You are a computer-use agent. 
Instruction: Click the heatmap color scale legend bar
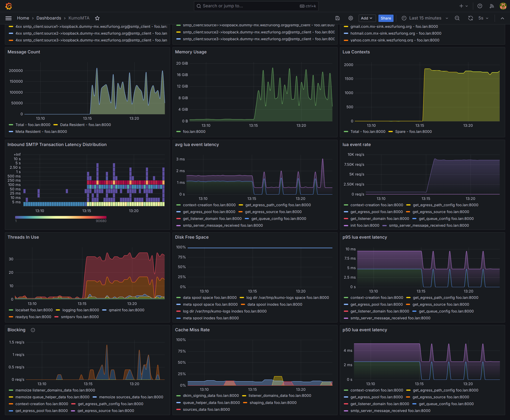61,217
